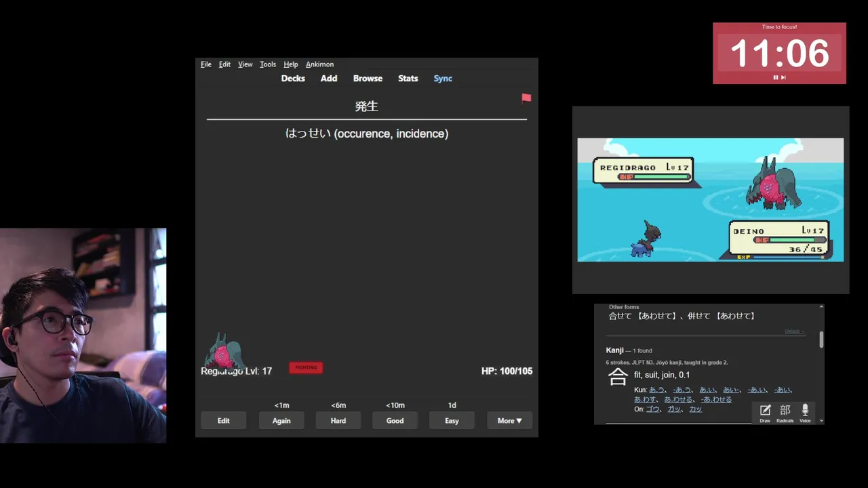Click the bottom Edit card button
This screenshot has height=488, width=868.
[x=224, y=421]
